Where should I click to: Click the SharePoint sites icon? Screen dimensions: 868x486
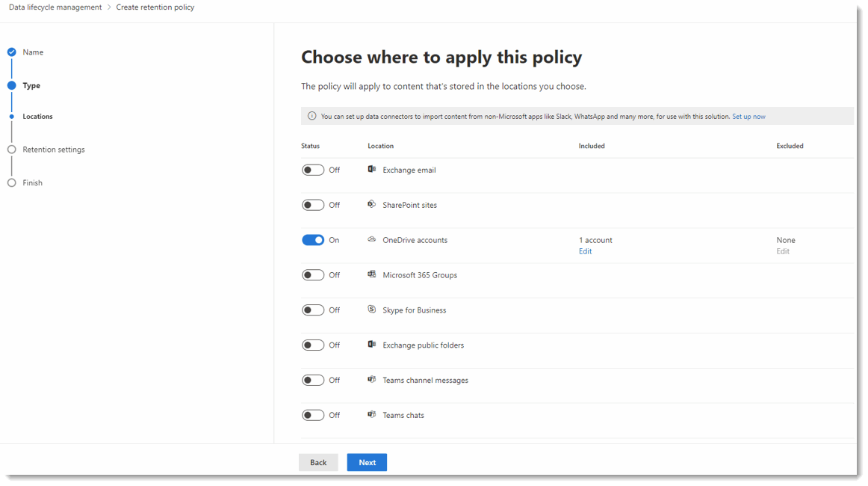372,204
